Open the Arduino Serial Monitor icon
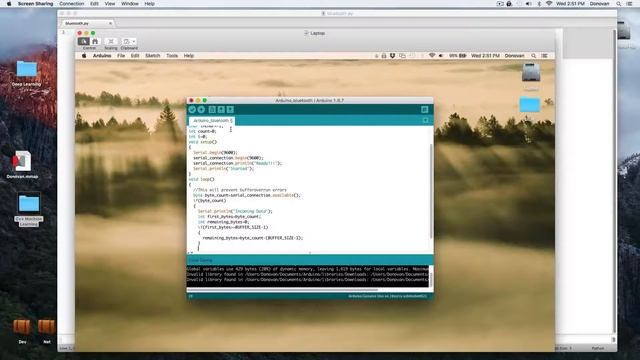 (424, 109)
